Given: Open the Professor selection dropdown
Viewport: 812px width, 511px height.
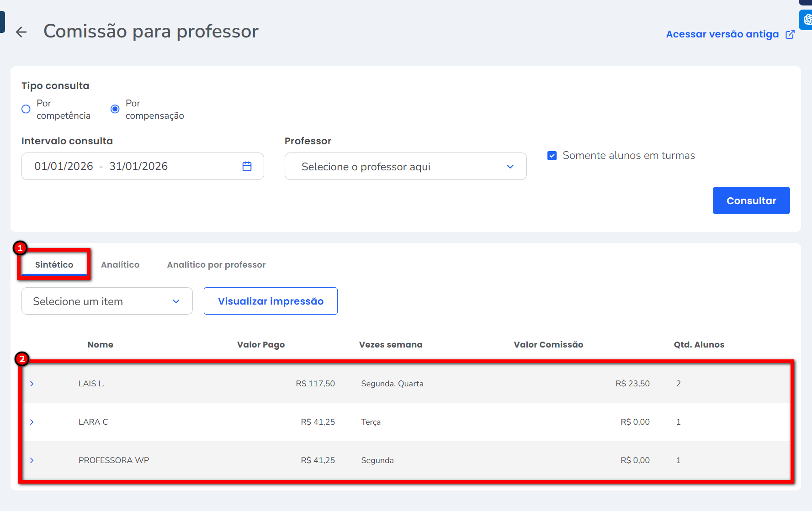Looking at the screenshot, I should (405, 167).
